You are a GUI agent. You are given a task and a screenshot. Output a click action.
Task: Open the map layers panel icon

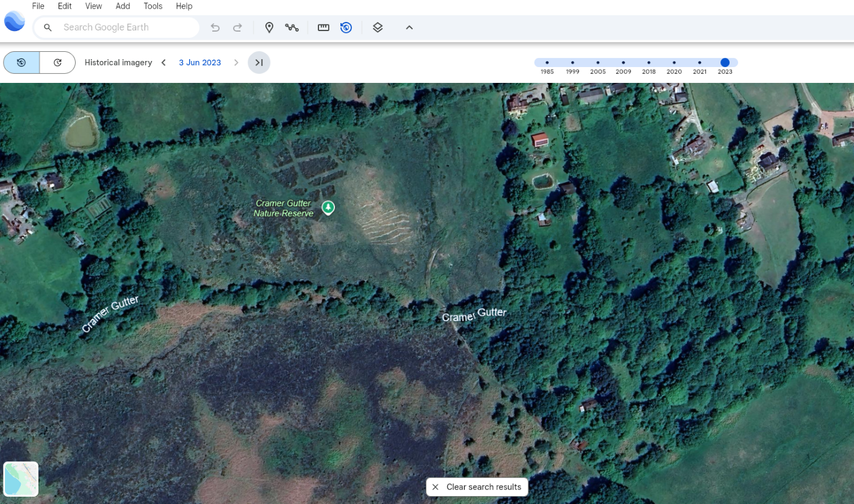pyautogui.click(x=378, y=27)
